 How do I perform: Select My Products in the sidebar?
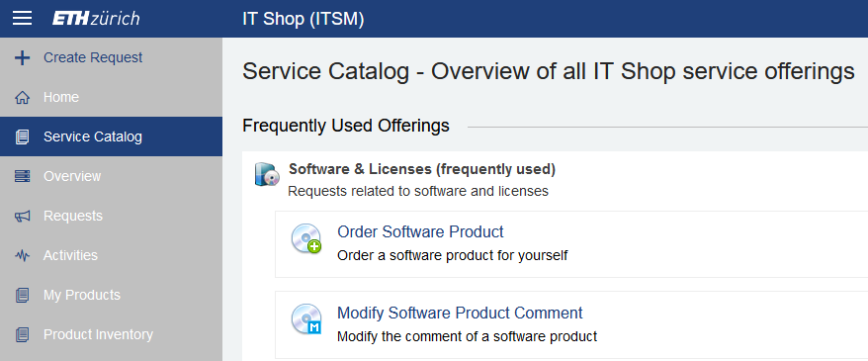coord(112,295)
